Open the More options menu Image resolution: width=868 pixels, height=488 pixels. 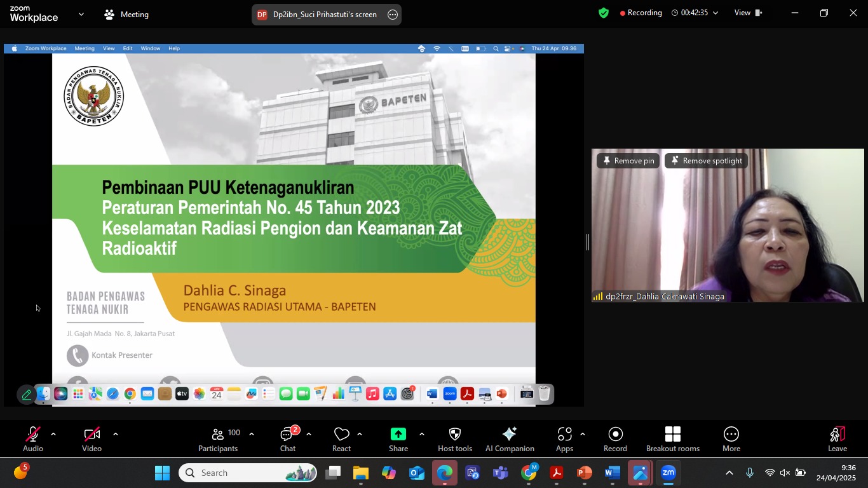[x=731, y=439]
